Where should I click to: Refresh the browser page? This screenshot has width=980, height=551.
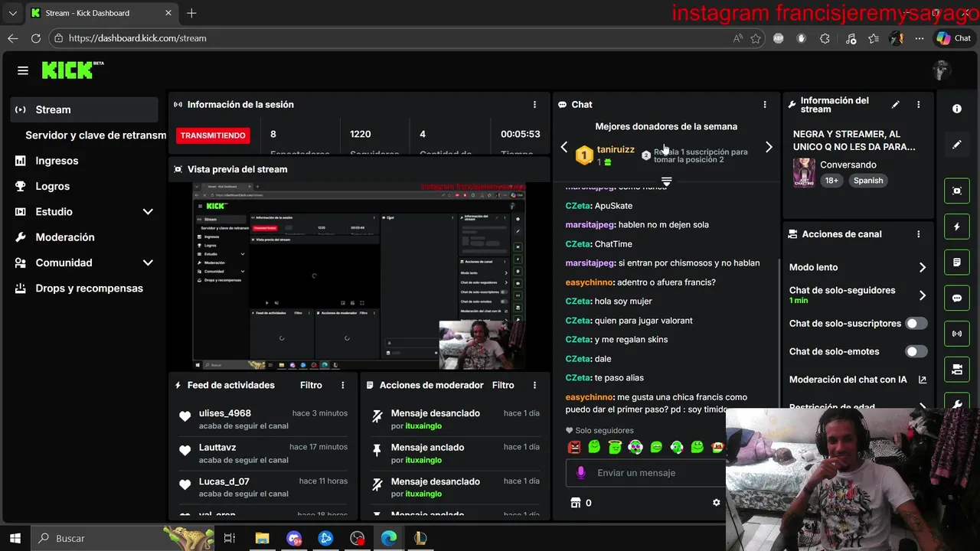(x=36, y=38)
